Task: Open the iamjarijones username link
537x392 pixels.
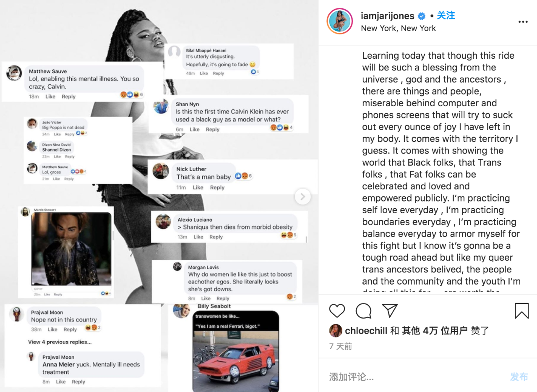Action: tap(388, 16)
